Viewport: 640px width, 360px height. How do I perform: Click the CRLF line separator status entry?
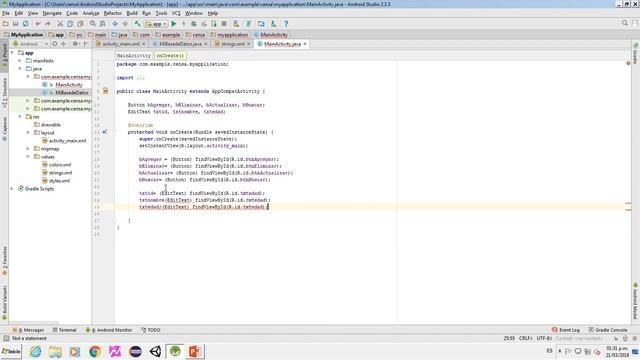[x=526, y=338]
